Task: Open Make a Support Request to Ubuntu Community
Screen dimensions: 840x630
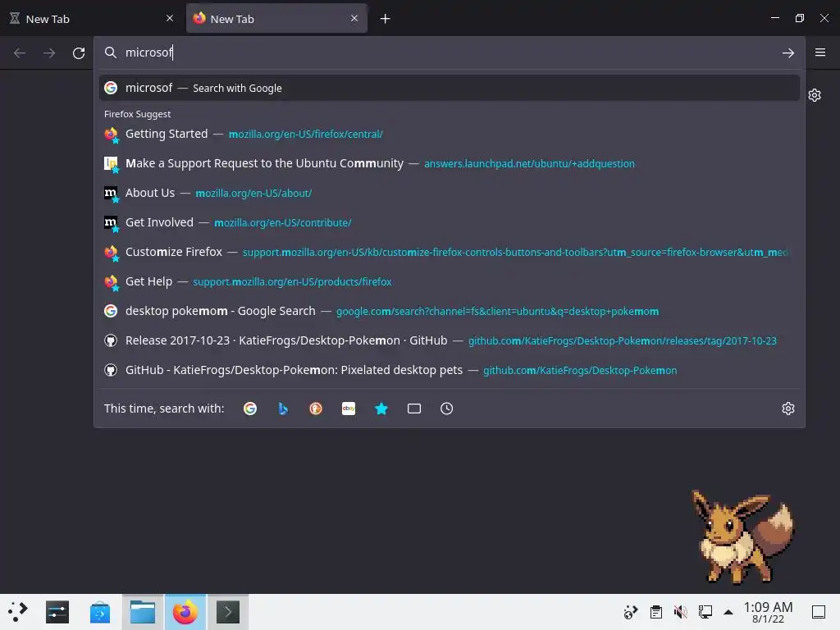Action: point(449,163)
